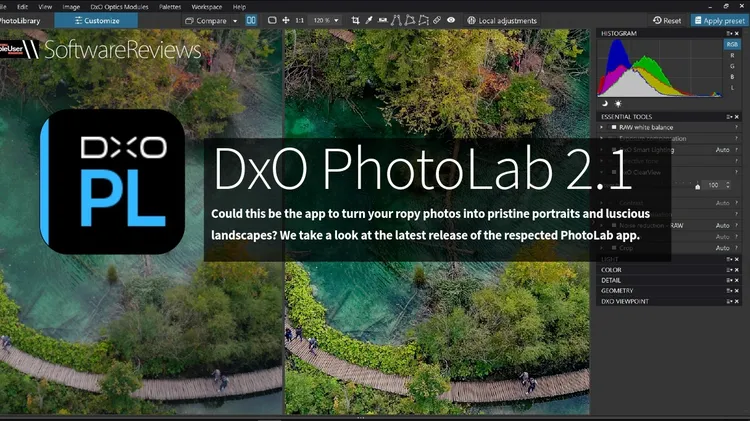This screenshot has width=750, height=421.
Task: Close the DxO Viewpoint palette
Action: 737,301
